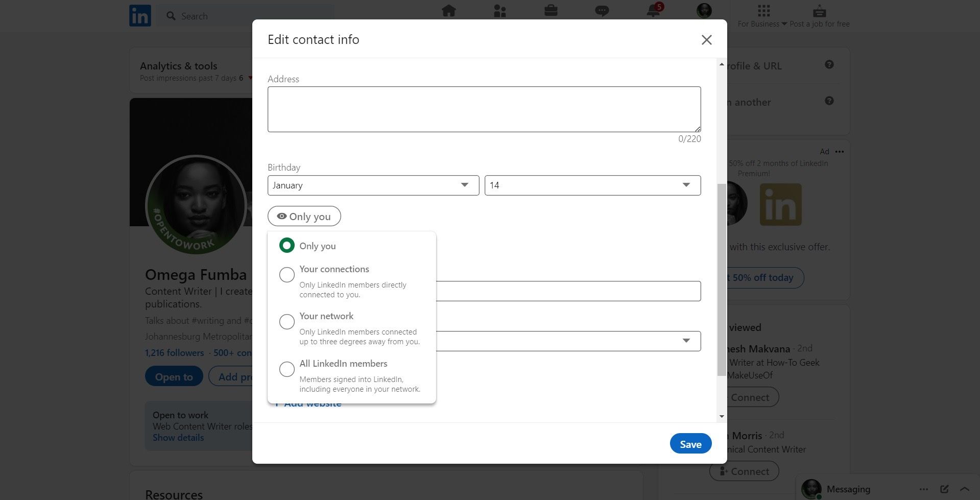This screenshot has width=980, height=500.
Task: Open the birthday day dropdown showing 14
Action: point(592,185)
